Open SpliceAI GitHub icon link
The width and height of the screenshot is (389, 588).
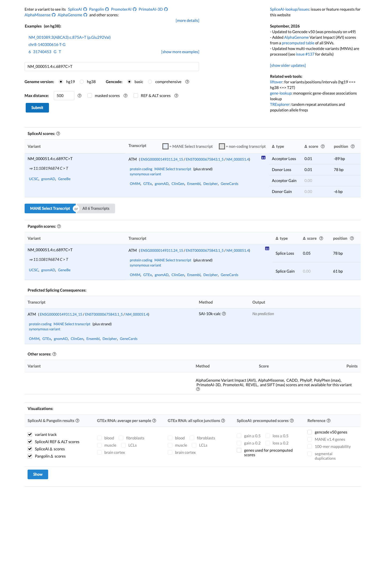coord(85,9)
